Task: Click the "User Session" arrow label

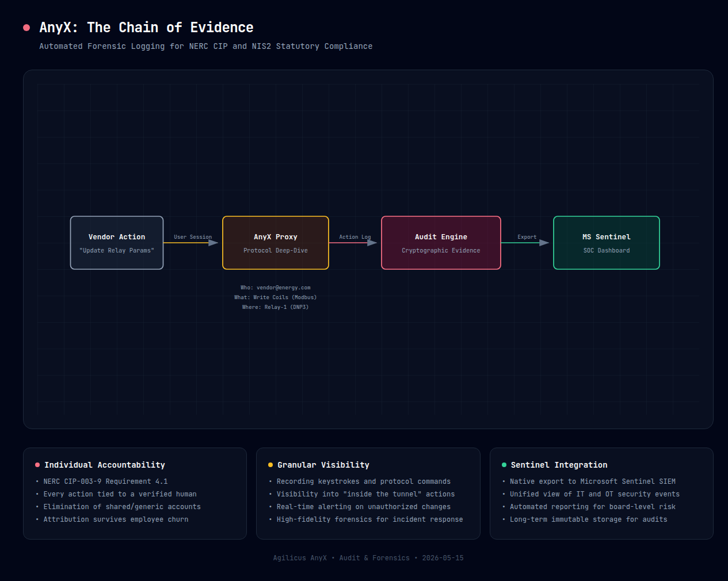Action: coord(193,237)
